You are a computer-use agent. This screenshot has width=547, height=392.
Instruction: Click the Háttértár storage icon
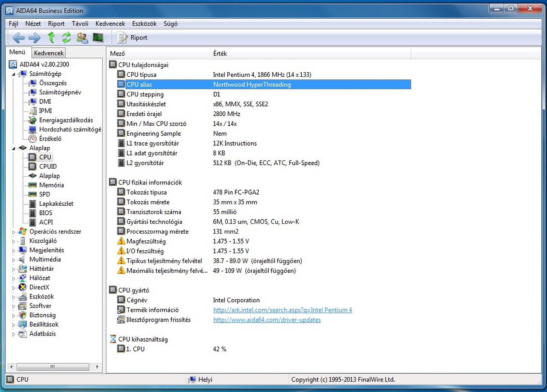(x=23, y=269)
